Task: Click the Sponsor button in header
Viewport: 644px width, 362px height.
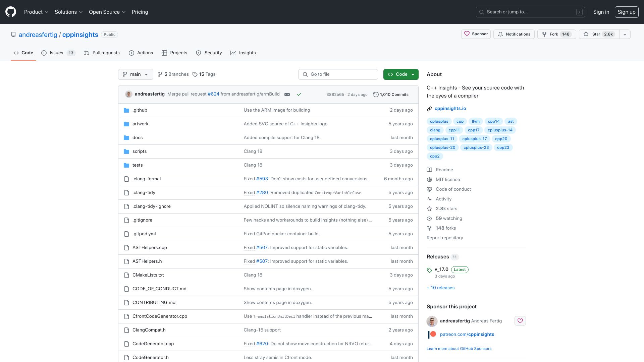Action: tap(476, 34)
